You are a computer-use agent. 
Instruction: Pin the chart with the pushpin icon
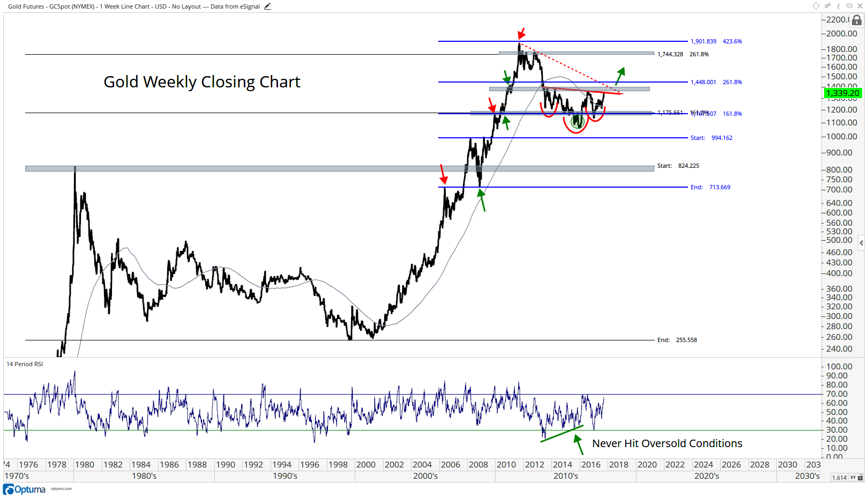pyautogui.click(x=827, y=5)
